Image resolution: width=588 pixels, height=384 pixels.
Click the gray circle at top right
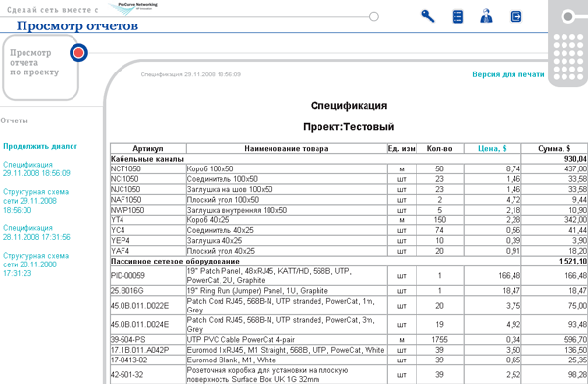point(568,16)
